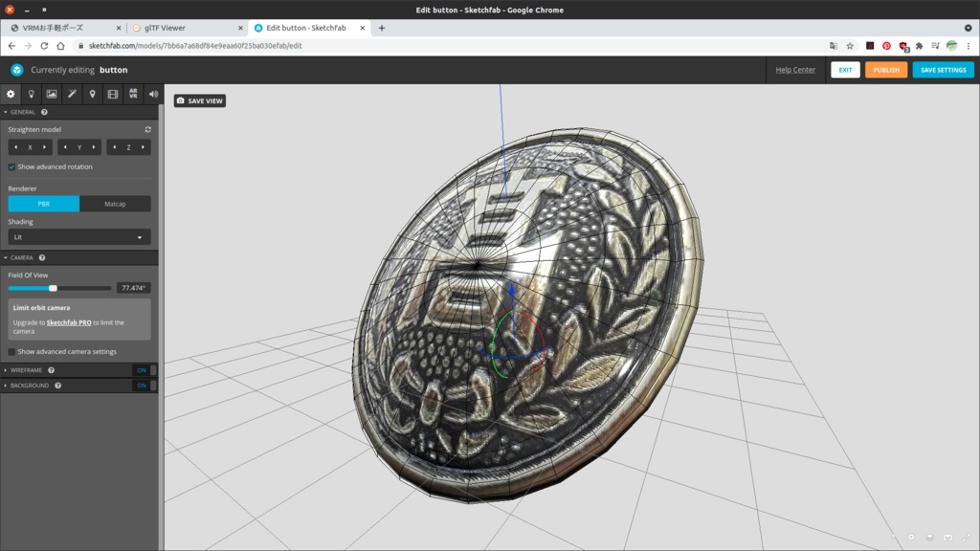Toggle the Wireframe ON switch
This screenshot has width=980, height=551.
[145, 370]
